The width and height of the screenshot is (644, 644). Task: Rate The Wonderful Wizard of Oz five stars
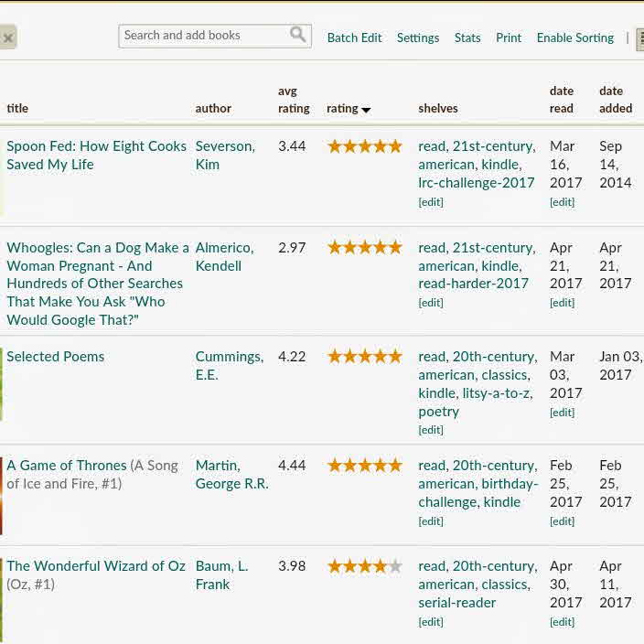pos(395,566)
